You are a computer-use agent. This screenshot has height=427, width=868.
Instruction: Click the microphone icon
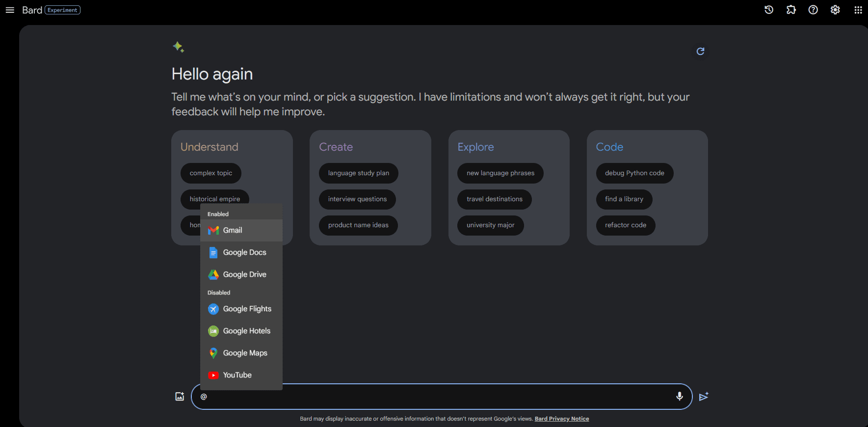coord(680,396)
